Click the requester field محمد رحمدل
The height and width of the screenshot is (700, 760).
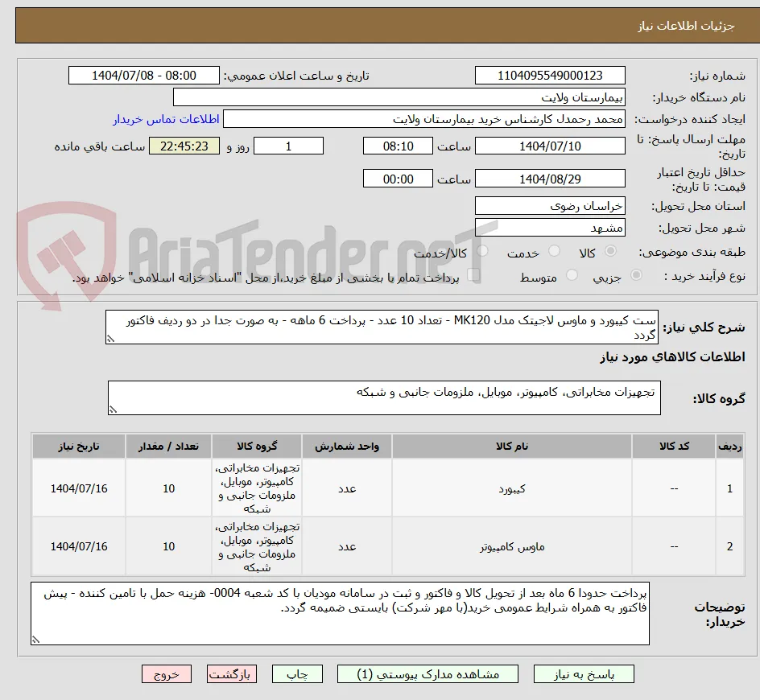click(x=424, y=119)
